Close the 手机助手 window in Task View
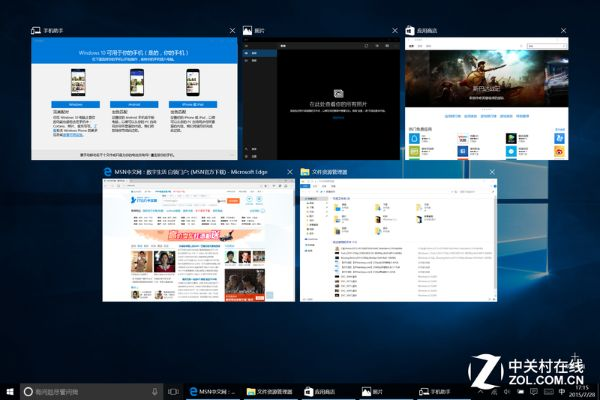 click(x=232, y=31)
